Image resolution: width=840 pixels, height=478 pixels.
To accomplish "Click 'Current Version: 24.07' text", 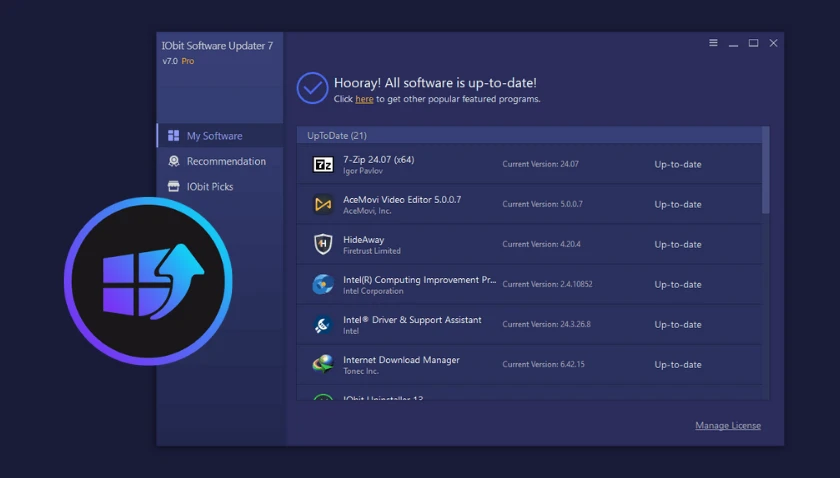I will tap(541, 164).
